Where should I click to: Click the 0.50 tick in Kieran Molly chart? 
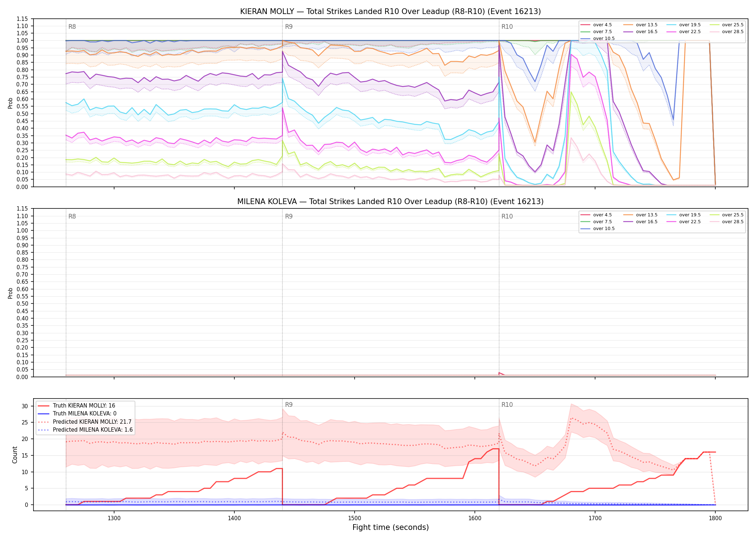[x=23, y=114]
